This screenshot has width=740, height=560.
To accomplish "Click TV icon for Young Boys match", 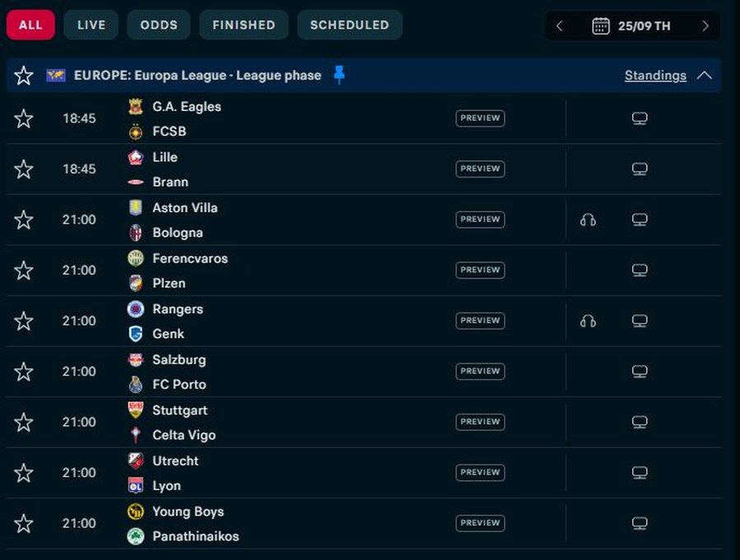I will pos(640,523).
